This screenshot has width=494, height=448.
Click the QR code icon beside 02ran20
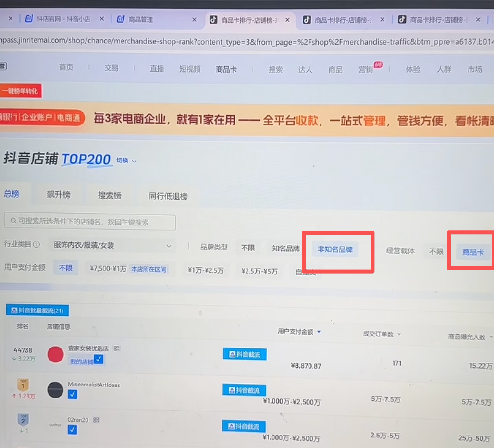tap(96, 420)
